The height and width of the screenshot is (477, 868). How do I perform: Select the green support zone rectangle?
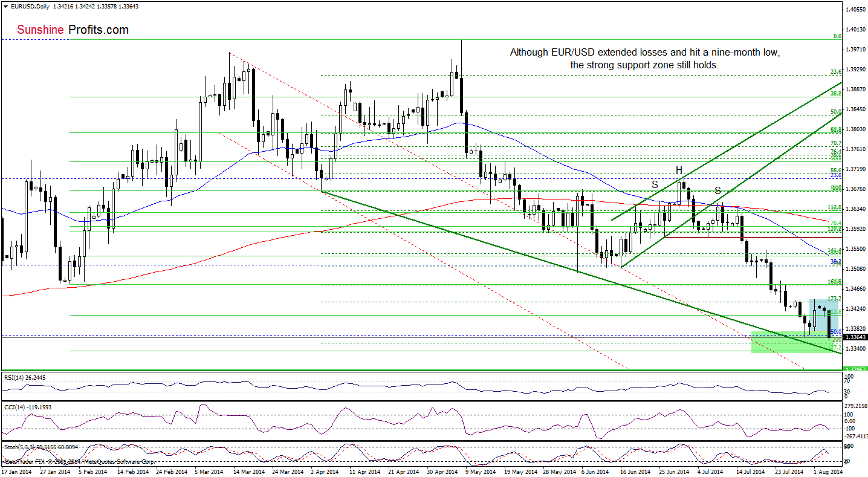(792, 342)
